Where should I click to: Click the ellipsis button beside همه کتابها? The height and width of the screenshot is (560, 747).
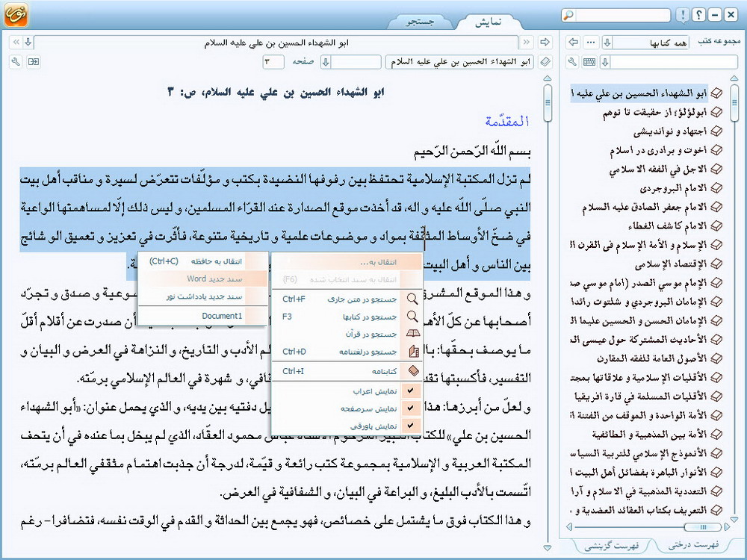(591, 43)
